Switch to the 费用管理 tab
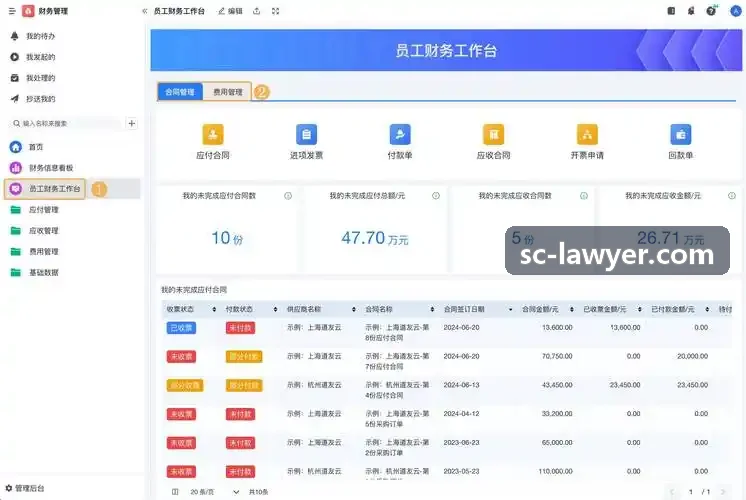 click(227, 92)
